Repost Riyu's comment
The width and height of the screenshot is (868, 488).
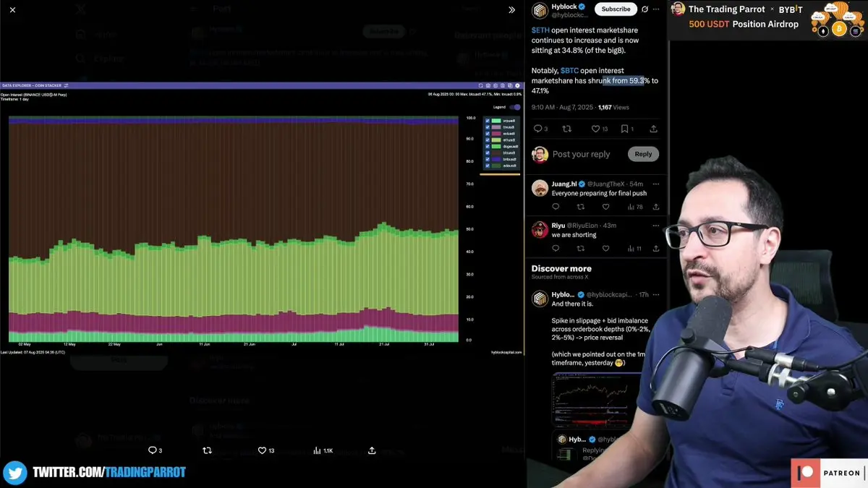point(581,249)
